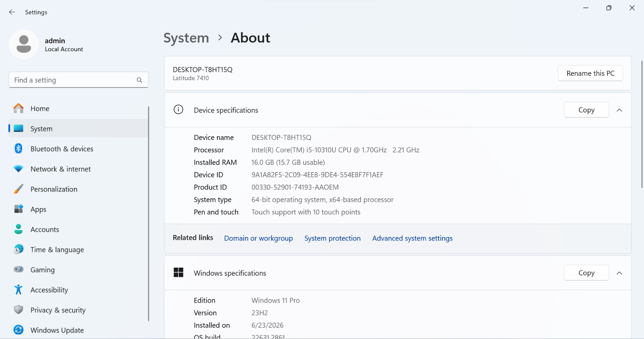Viewport: 644px width, 339px height.
Task: Open Gaming settings category
Action: [x=78, y=270]
